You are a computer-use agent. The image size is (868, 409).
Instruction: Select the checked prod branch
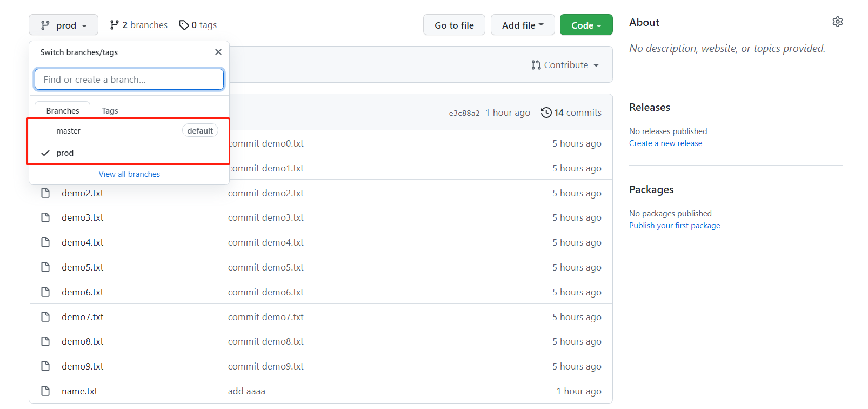click(x=65, y=153)
